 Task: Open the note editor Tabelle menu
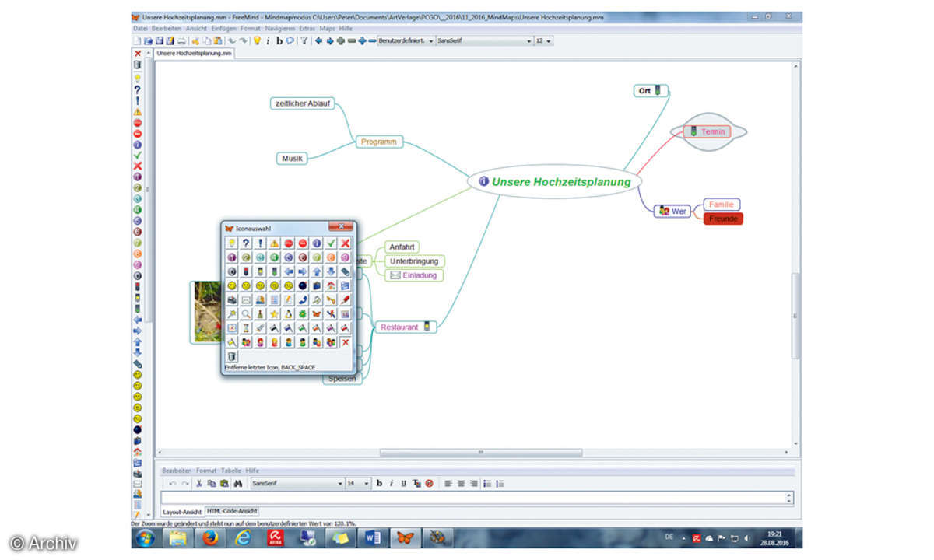[231, 471]
